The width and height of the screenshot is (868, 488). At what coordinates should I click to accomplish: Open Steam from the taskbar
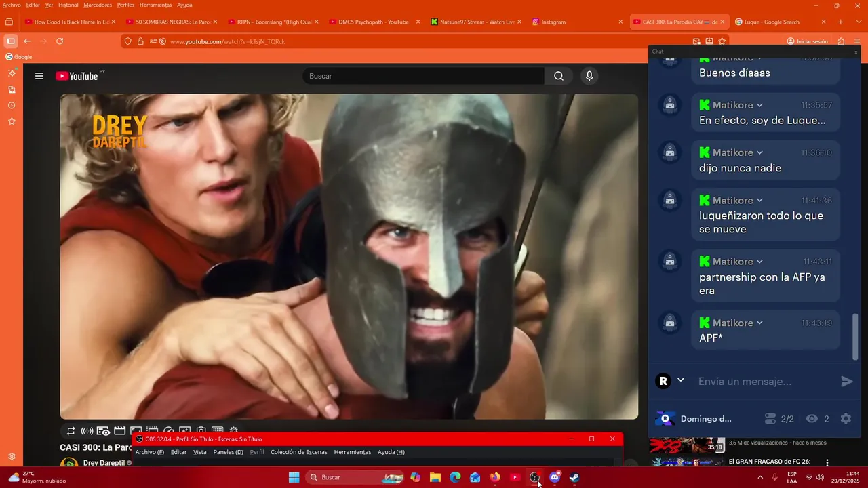pos(574,477)
